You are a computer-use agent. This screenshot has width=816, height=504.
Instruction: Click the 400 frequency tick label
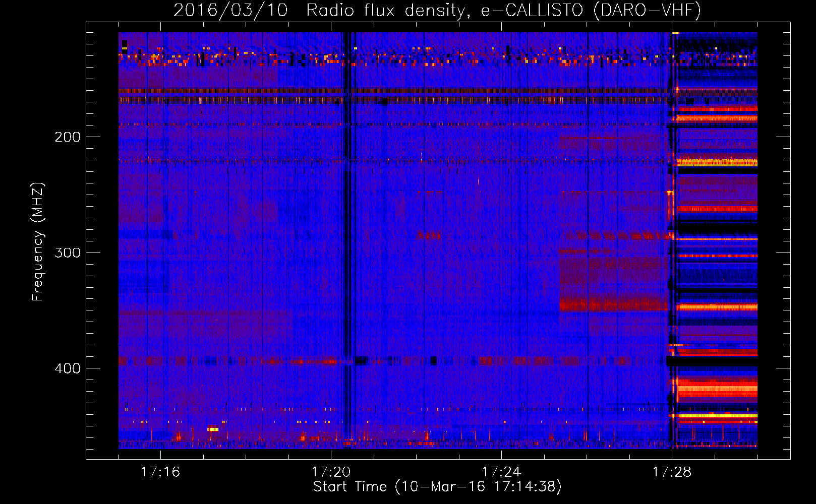coord(68,368)
